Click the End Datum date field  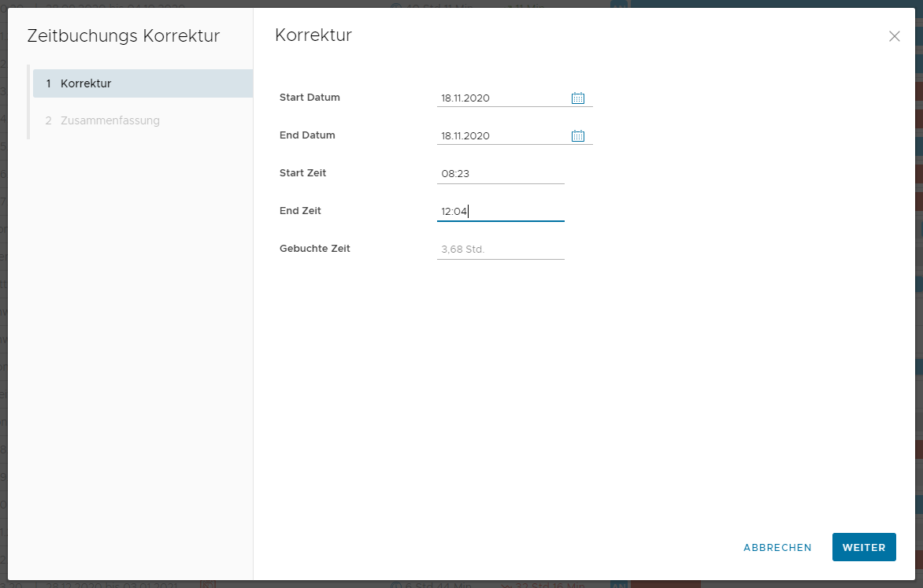(501, 135)
